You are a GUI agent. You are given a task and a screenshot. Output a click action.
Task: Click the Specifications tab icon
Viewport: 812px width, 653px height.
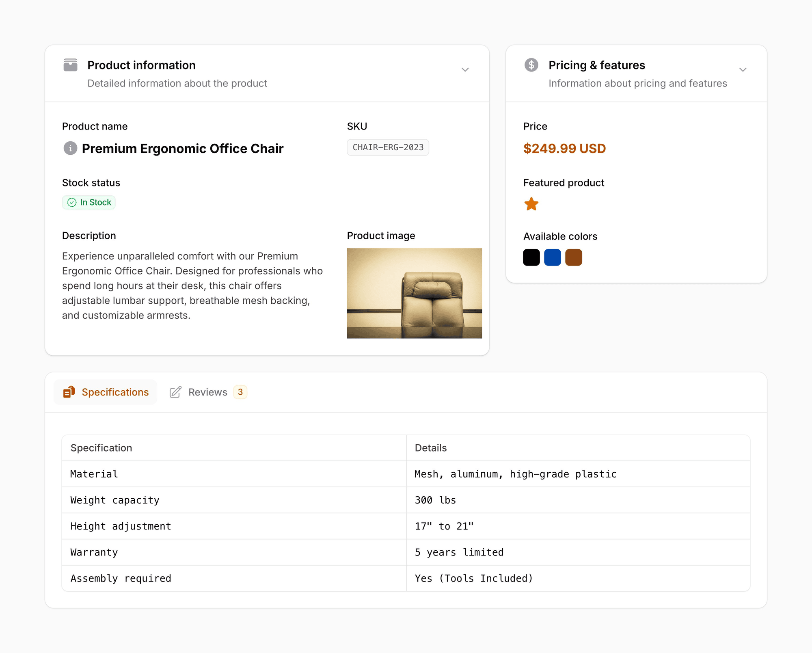(x=69, y=392)
